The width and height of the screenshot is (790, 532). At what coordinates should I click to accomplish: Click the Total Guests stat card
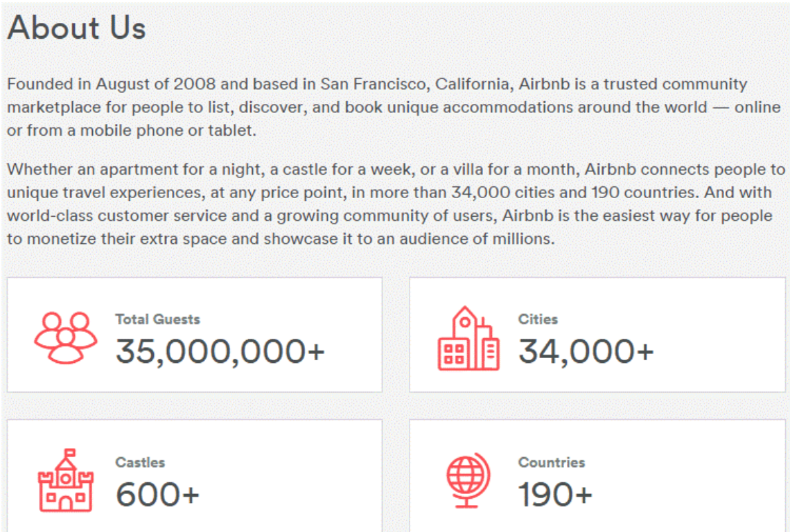pyautogui.click(x=195, y=335)
